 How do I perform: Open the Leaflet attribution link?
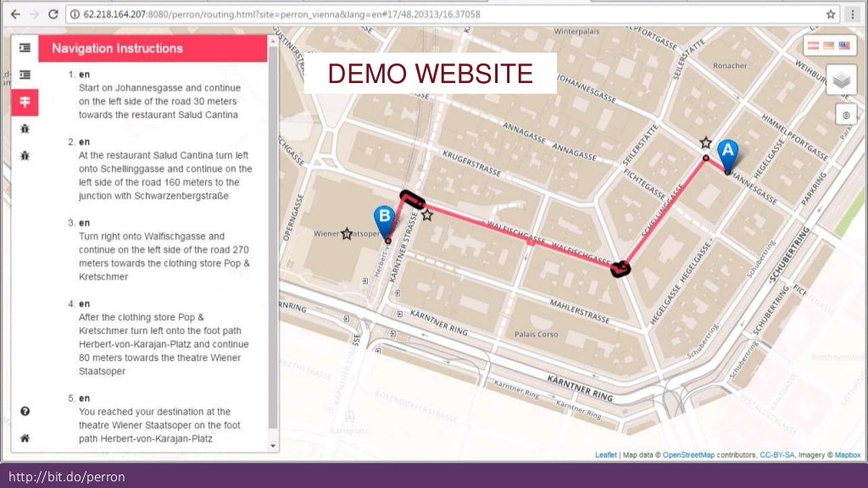pyautogui.click(x=605, y=455)
